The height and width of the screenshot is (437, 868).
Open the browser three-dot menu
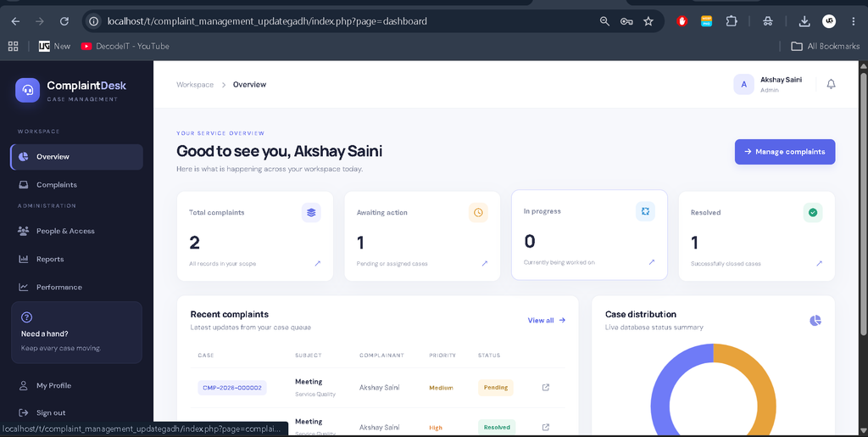854,21
